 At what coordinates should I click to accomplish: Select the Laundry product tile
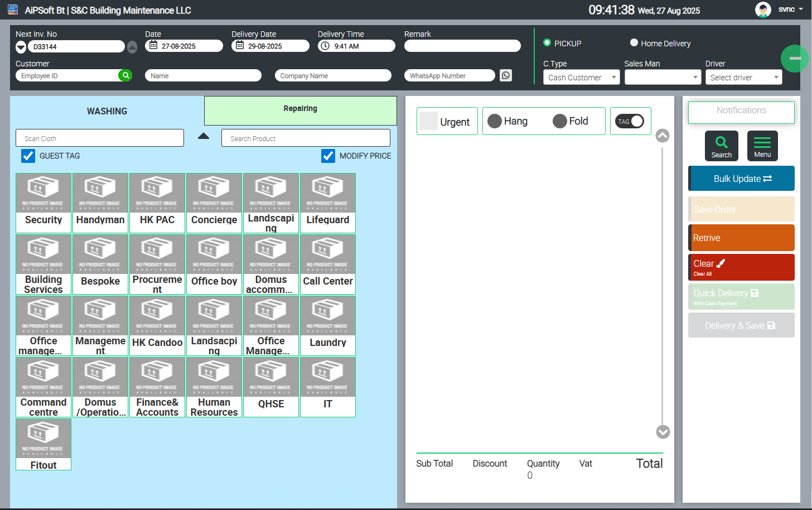tap(328, 326)
